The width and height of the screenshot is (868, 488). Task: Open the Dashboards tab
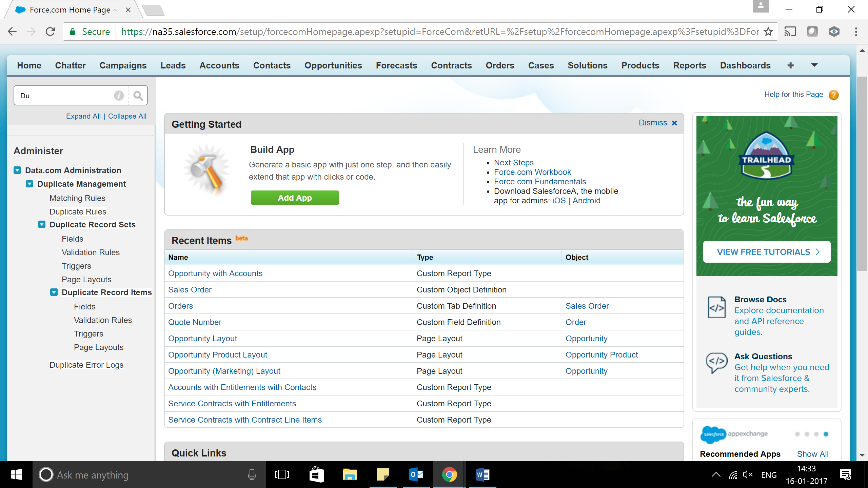(745, 65)
